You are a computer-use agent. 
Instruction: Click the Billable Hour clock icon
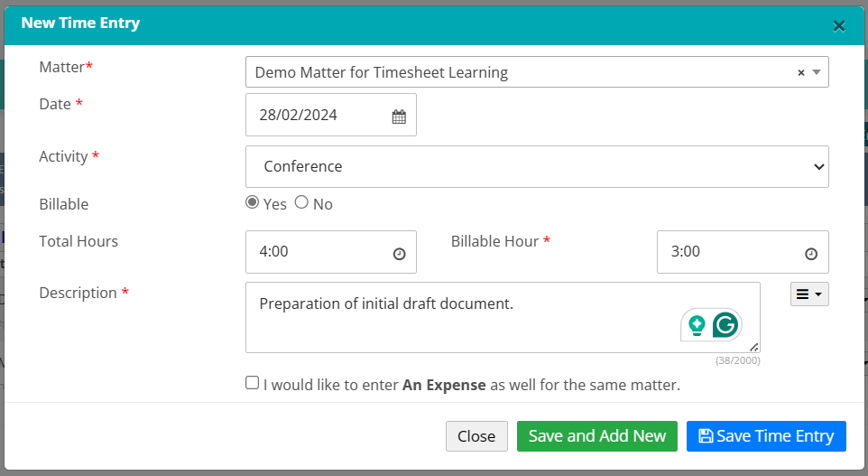click(811, 254)
